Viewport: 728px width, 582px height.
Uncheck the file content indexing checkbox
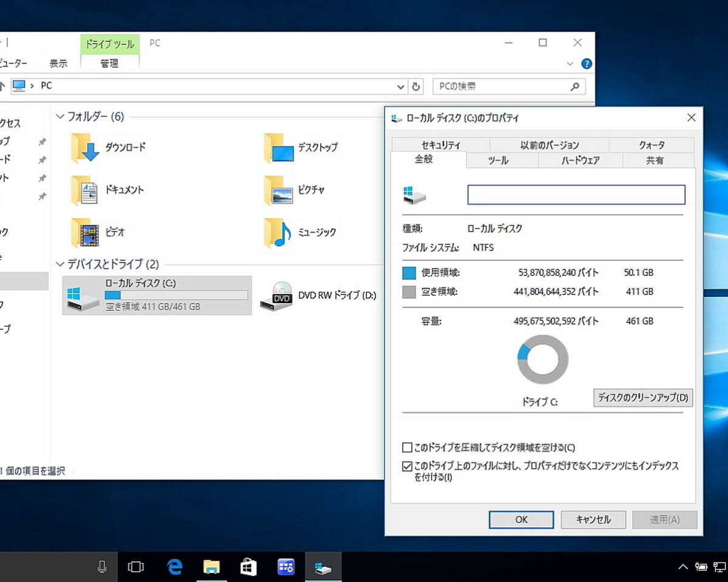(408, 467)
